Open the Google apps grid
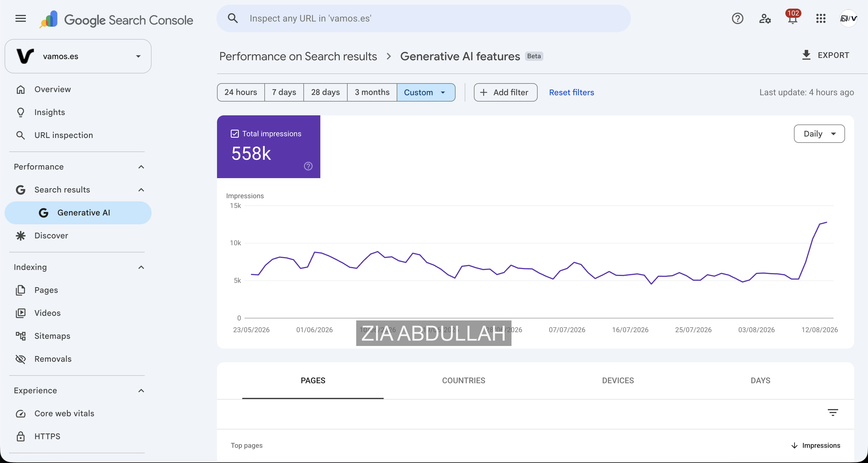Image resolution: width=868 pixels, height=463 pixels. (821, 19)
